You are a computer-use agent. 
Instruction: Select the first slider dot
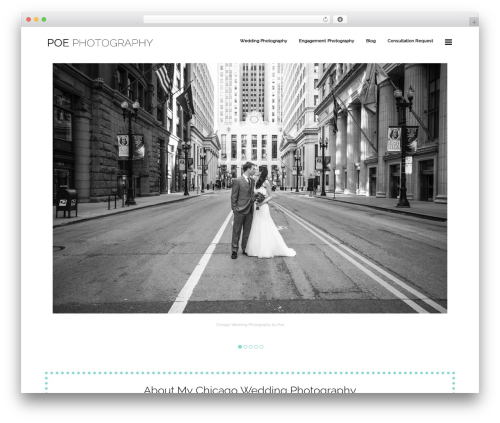tap(240, 347)
